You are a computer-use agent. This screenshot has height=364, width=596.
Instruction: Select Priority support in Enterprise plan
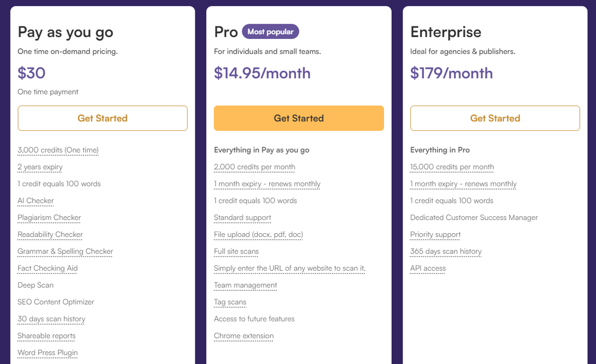[x=435, y=235]
